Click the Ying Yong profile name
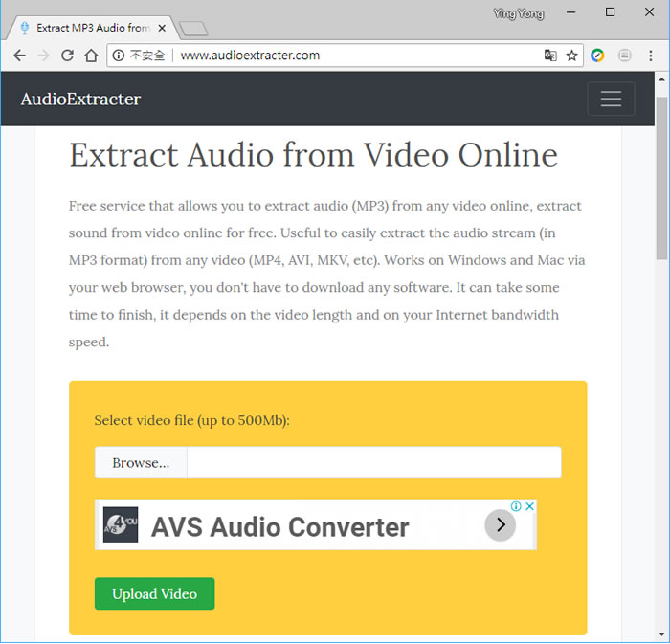Screen dimensions: 670x644 pyautogui.click(x=517, y=12)
